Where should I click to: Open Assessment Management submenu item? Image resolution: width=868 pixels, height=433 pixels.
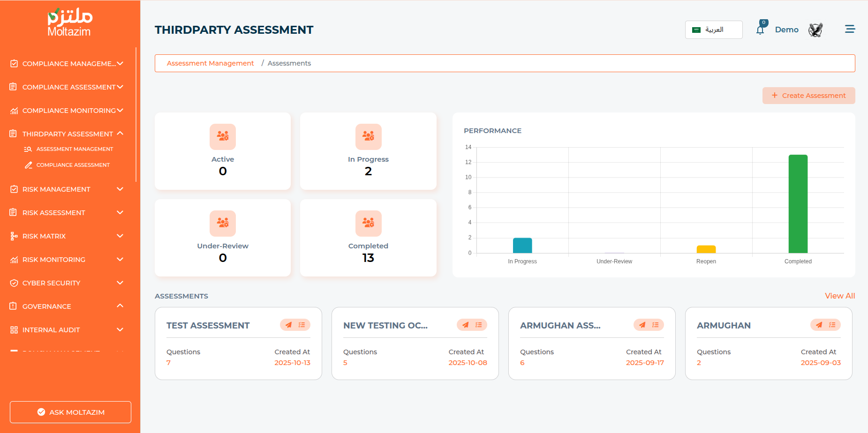[x=75, y=149]
